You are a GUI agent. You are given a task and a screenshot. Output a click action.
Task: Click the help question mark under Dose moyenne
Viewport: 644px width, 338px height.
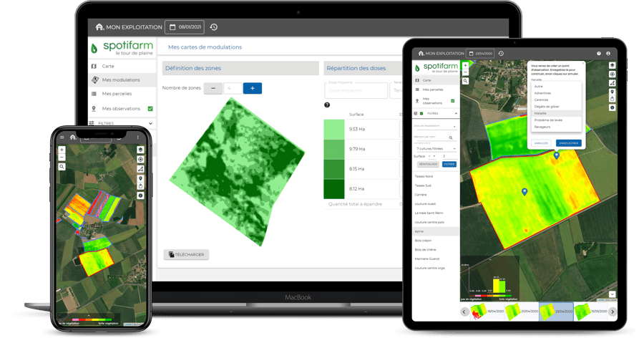(x=327, y=105)
